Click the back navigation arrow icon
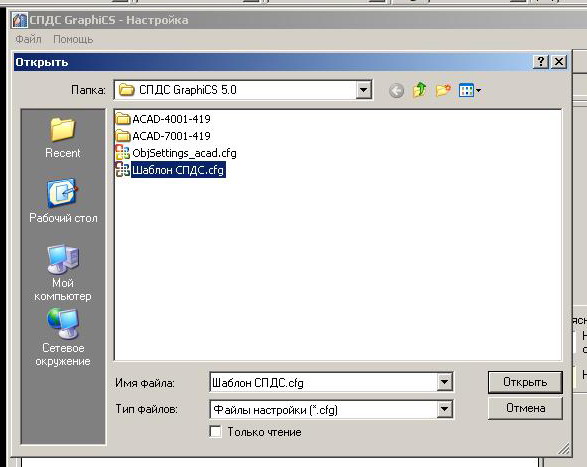Screen dimensions: 587x467 396,90
